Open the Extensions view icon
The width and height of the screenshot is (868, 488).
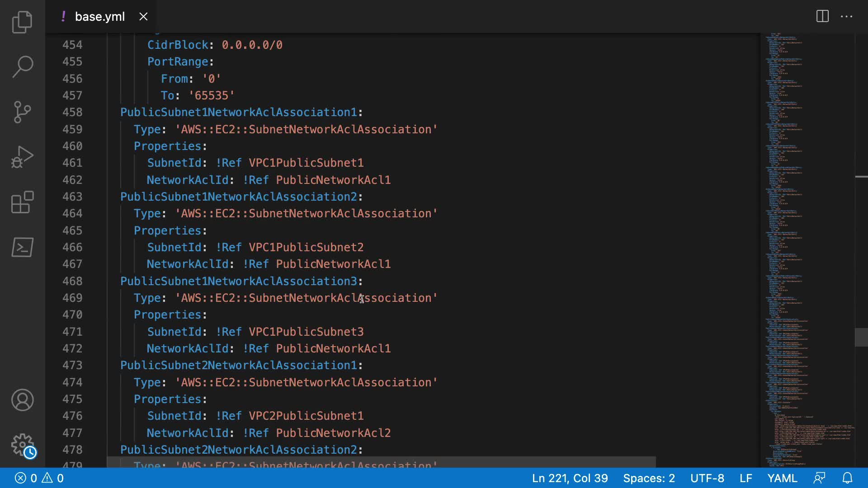[22, 202]
